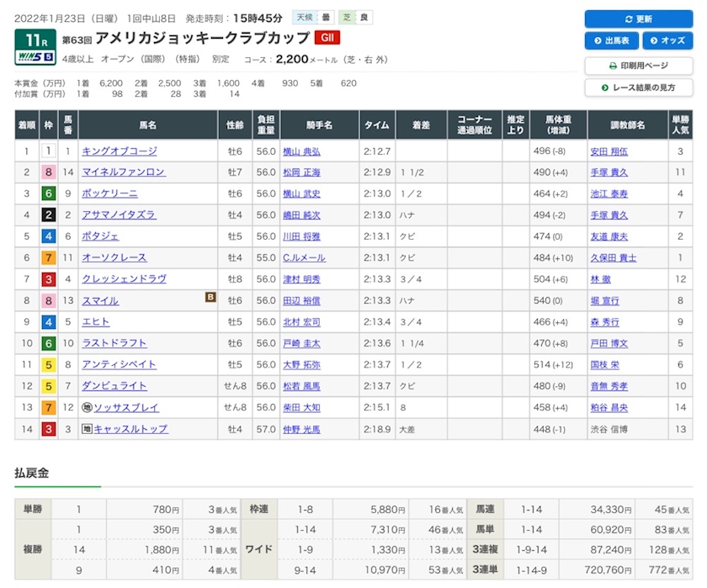Open horse オーソクレース link
707x588 pixels.
coord(114,257)
